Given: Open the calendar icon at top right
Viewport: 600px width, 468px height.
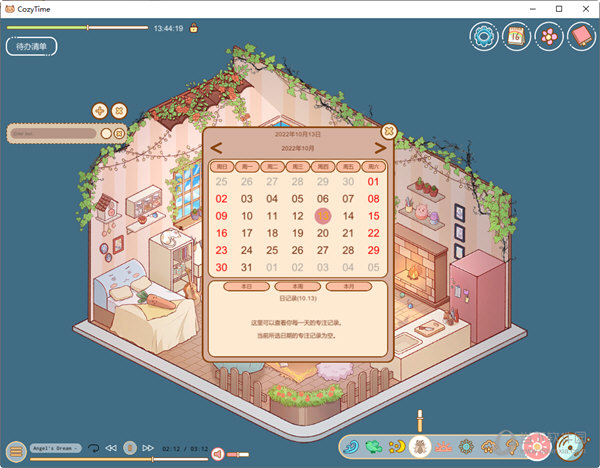Looking at the screenshot, I should pos(516,37).
